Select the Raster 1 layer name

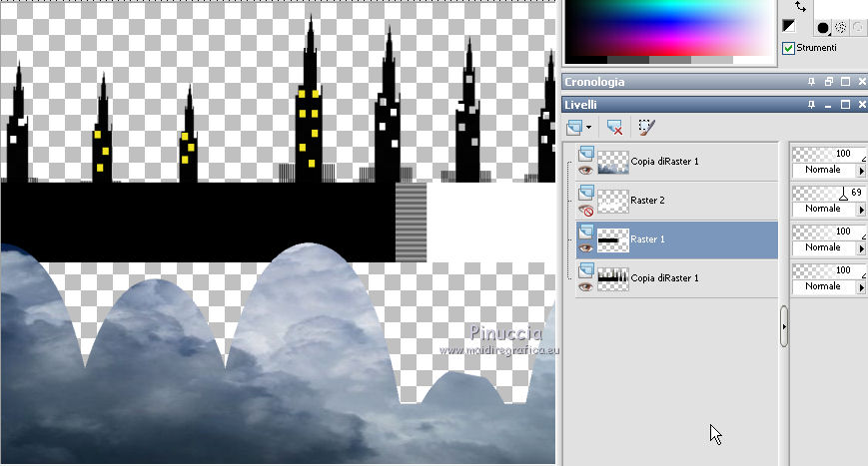pyautogui.click(x=647, y=239)
